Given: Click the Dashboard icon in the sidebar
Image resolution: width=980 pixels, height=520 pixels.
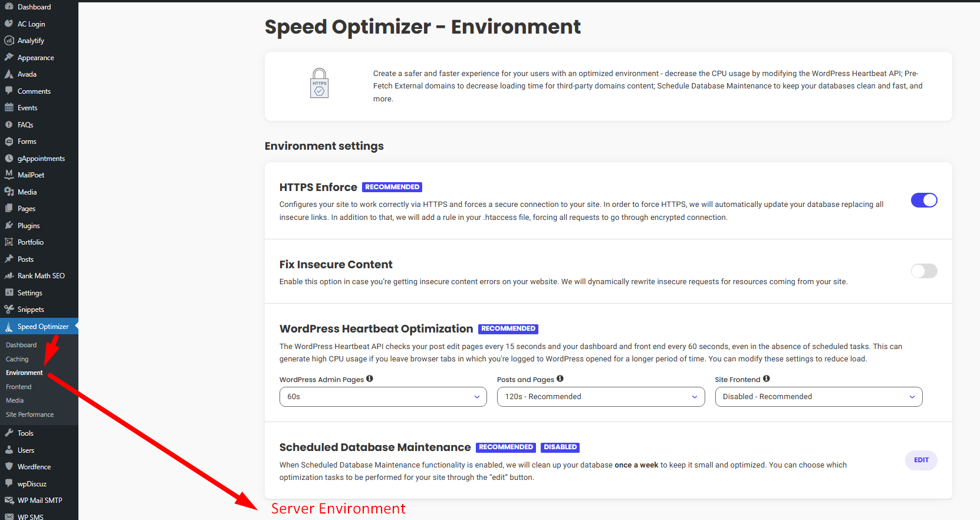Looking at the screenshot, I should [x=9, y=6].
